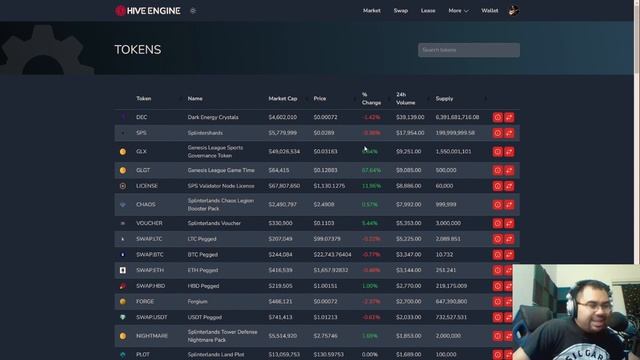Sort table by Token column
The image size is (640, 360).
point(144,99)
